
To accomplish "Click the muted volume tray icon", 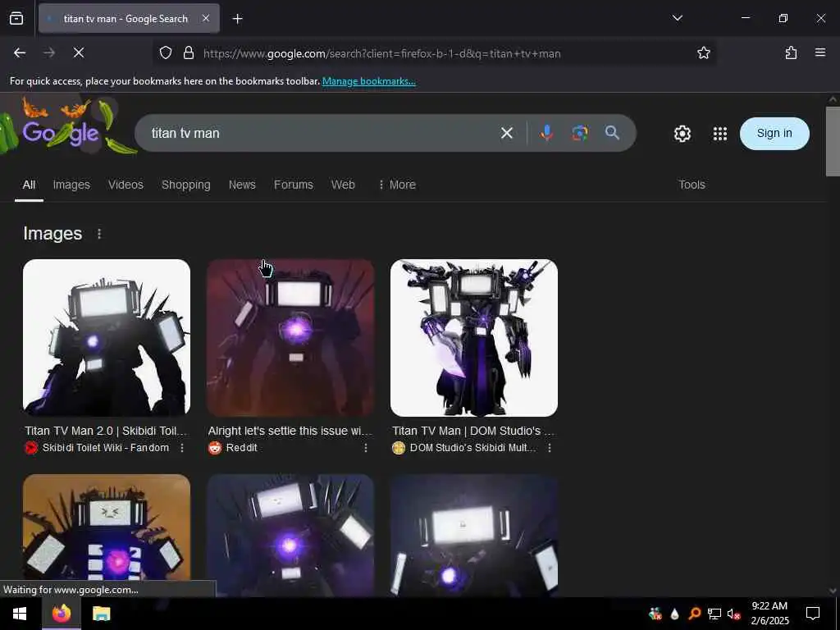I will tap(733, 614).
